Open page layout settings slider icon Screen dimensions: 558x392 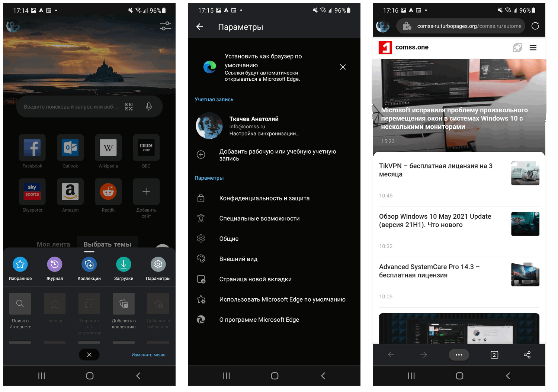pyautogui.click(x=166, y=26)
